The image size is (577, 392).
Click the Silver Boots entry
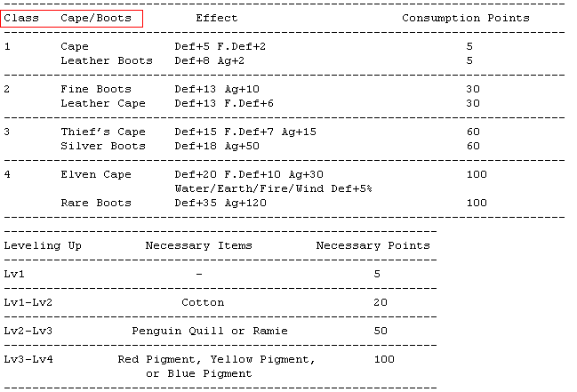pos(103,146)
